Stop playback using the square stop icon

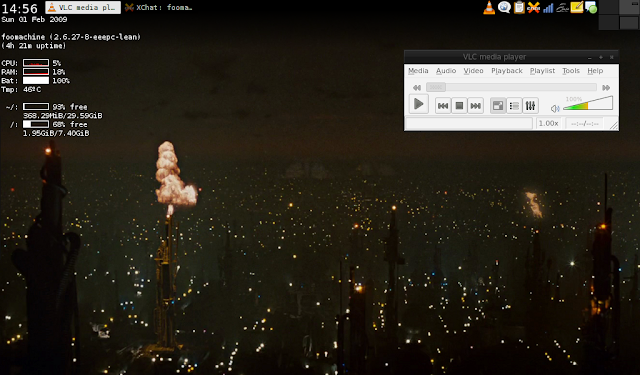coord(459,106)
